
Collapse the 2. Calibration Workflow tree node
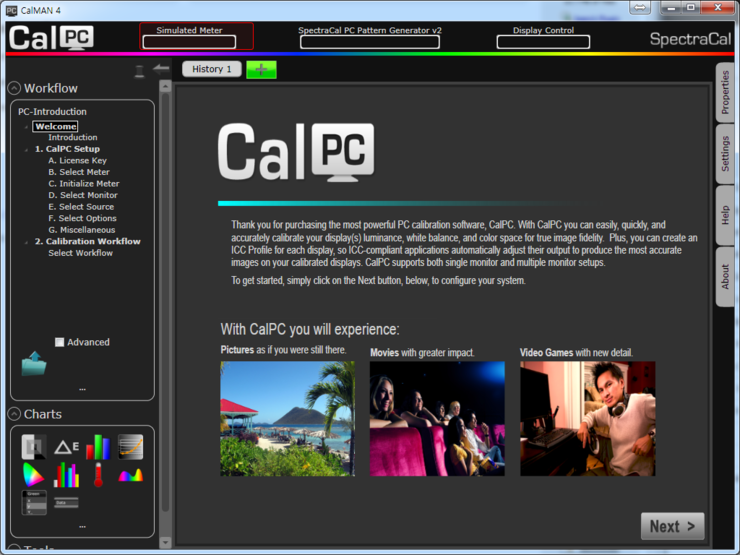point(26,242)
